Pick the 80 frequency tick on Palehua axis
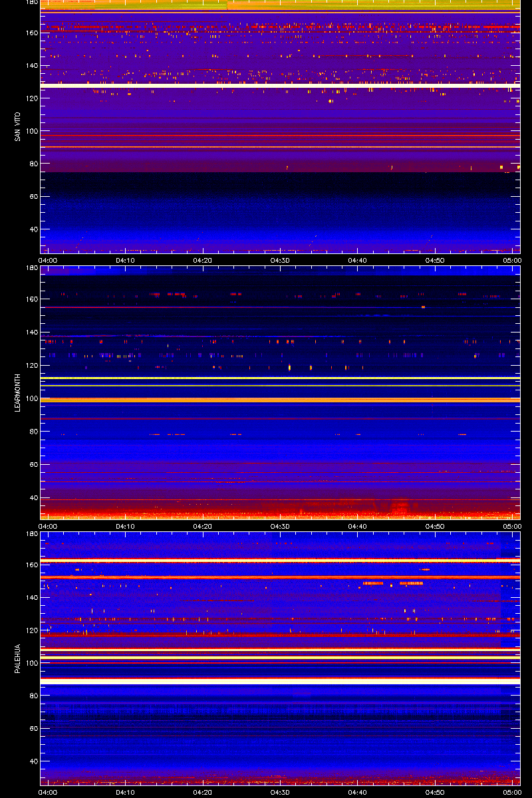 33,696
